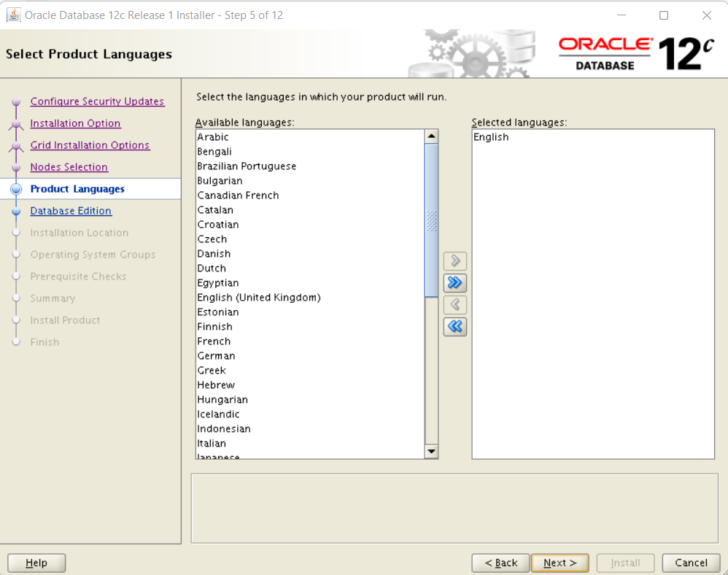Select French in Available languages
The height and width of the screenshot is (575, 728).
coord(310,341)
